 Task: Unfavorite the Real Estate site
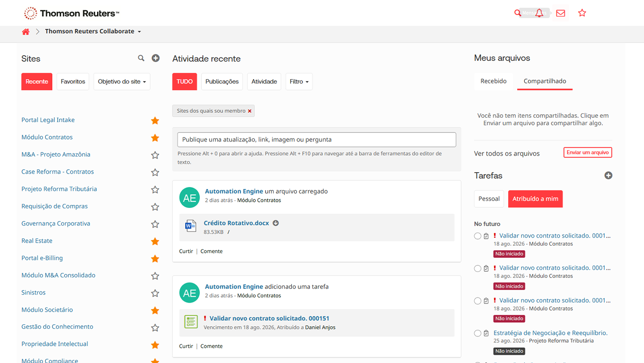tap(155, 241)
